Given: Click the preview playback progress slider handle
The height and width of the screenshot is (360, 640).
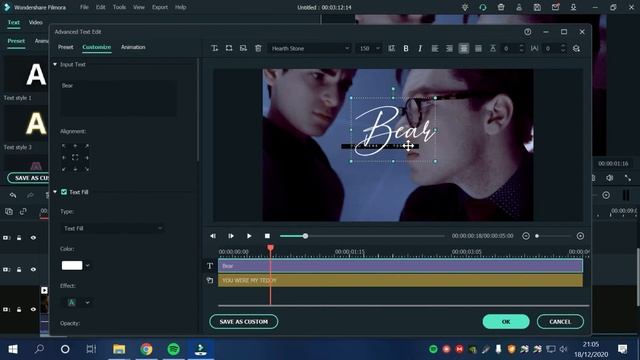Looking at the screenshot, I should [305, 236].
